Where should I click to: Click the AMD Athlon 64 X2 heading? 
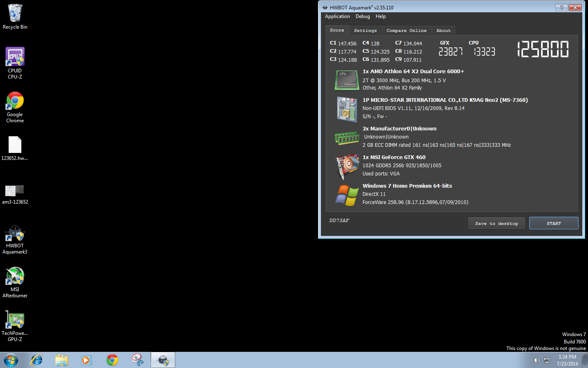(x=413, y=72)
